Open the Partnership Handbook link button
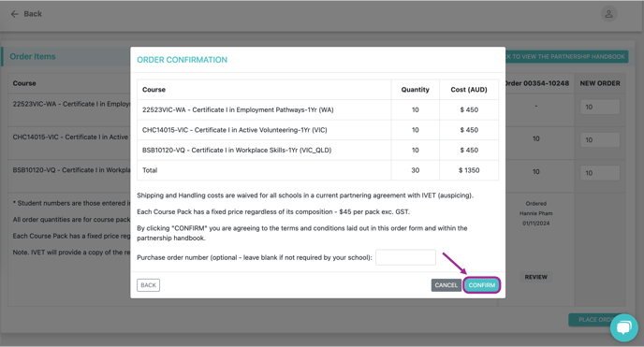The image size is (644, 347). (x=567, y=57)
